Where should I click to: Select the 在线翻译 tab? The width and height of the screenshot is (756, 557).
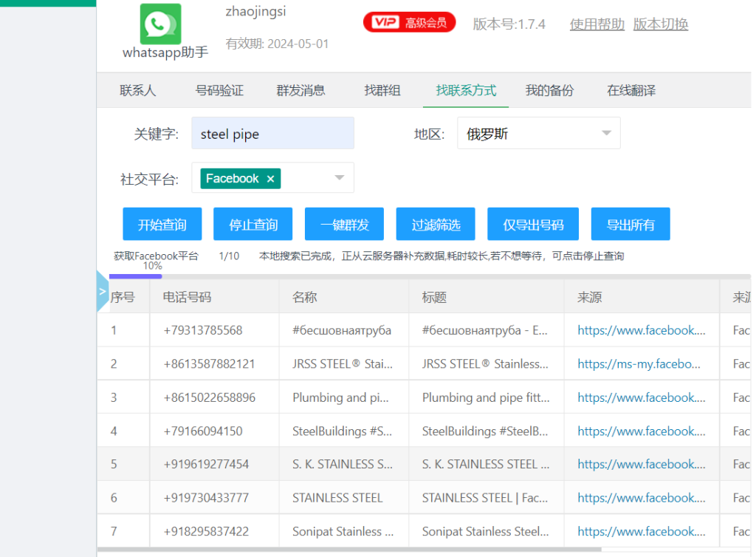(631, 91)
